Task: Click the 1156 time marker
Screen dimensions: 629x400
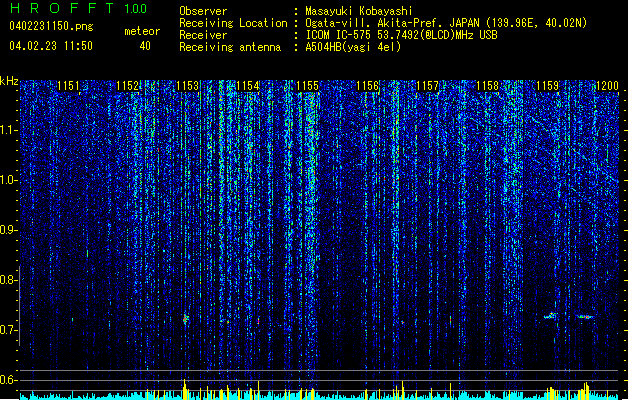Action: pos(367,86)
